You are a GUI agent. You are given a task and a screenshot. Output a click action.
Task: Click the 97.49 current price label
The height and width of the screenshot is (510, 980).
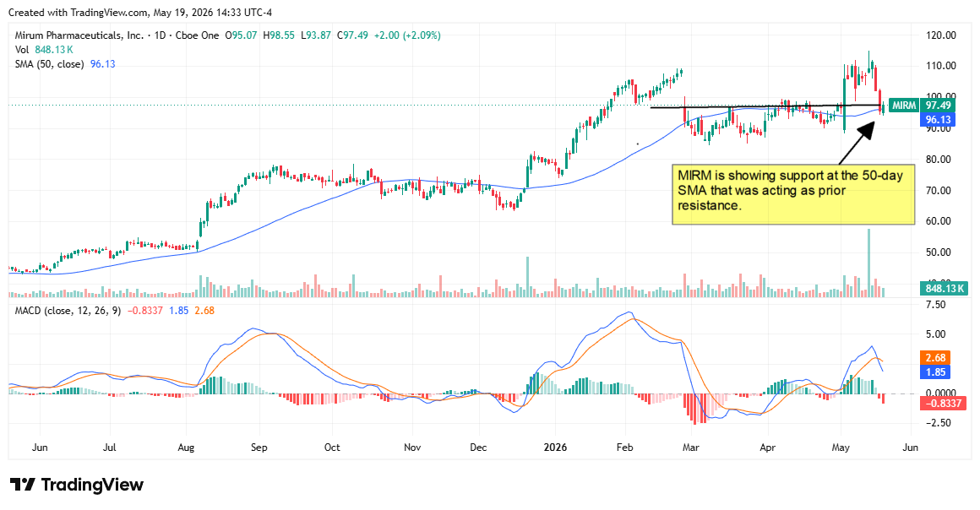938,106
